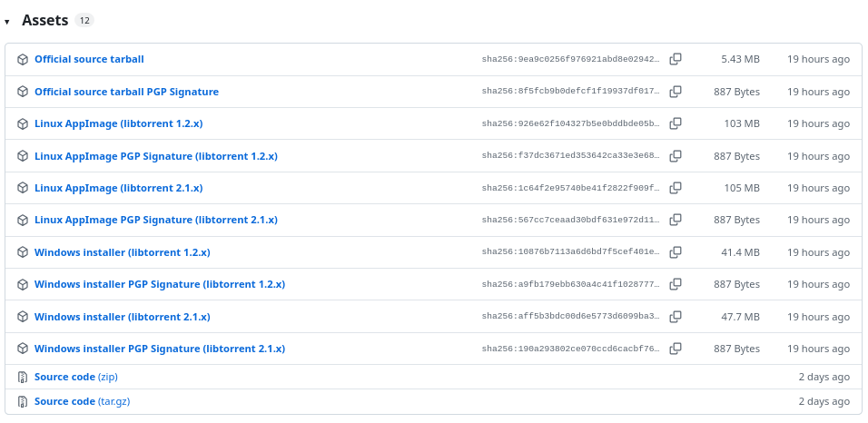Screen dimensions: 868x423
Task: Copy sha256 of Windows installer PGP Signature 1.2.x
Action: [x=676, y=284]
